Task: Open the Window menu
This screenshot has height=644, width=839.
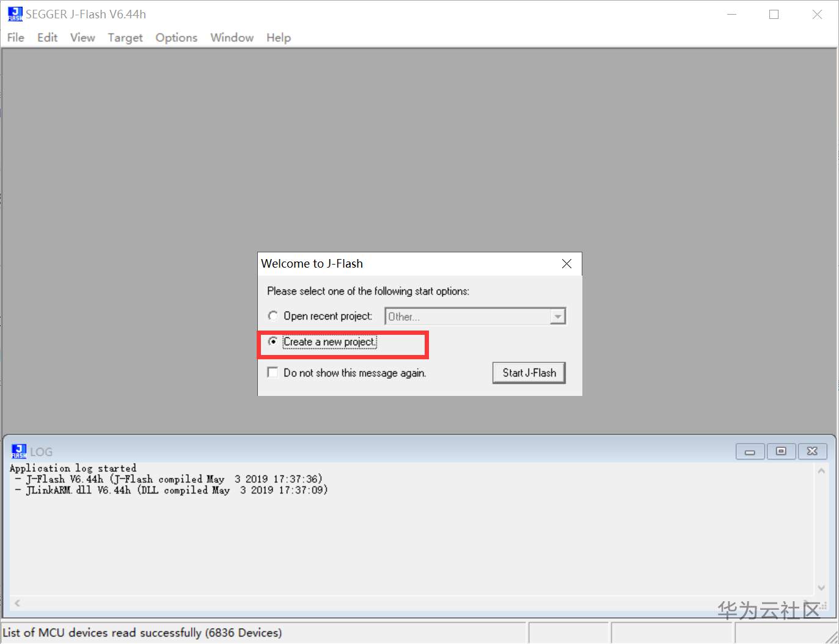Action: tap(232, 37)
